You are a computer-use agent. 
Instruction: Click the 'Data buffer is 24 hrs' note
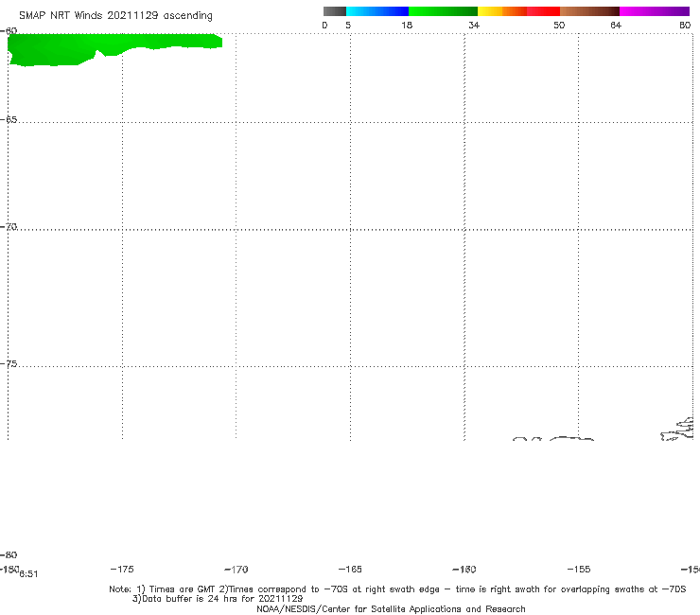(218, 599)
